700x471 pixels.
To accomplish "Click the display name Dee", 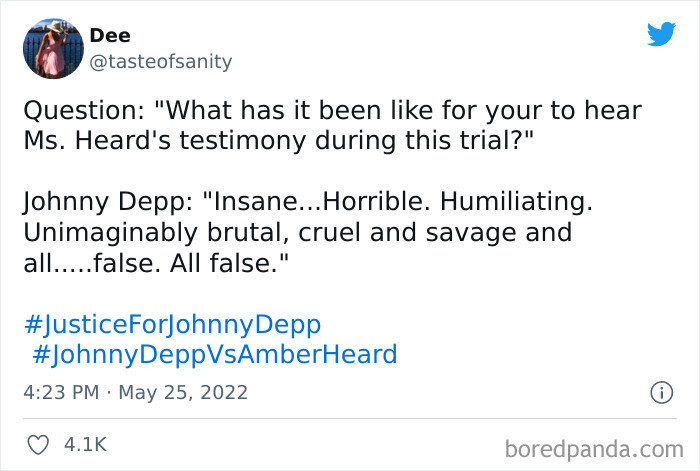I will [x=110, y=35].
